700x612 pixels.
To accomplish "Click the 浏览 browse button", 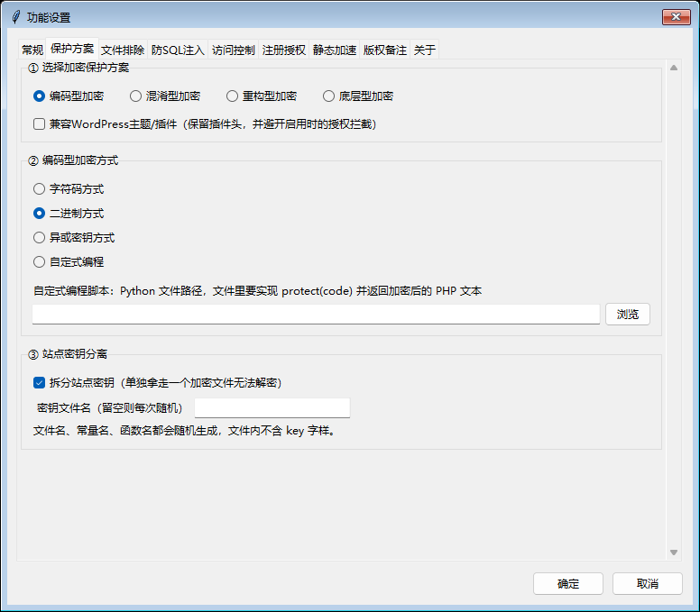I will coord(627,315).
